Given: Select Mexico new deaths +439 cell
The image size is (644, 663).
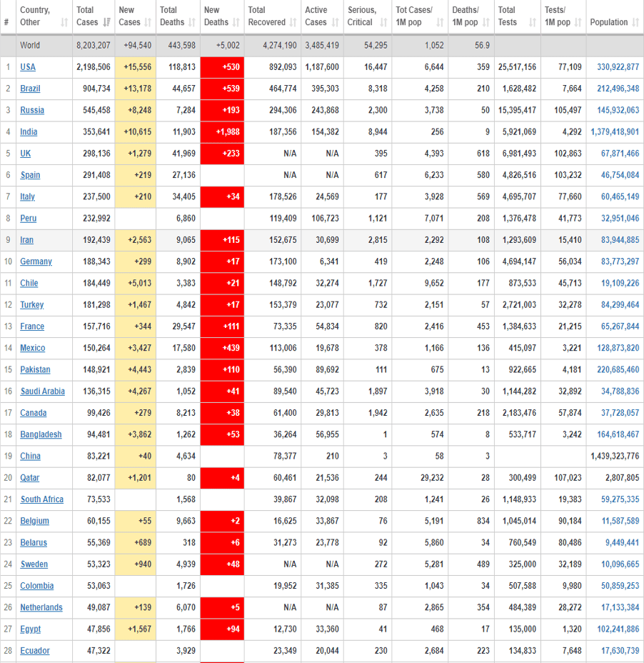Looking at the screenshot, I should (x=222, y=348).
